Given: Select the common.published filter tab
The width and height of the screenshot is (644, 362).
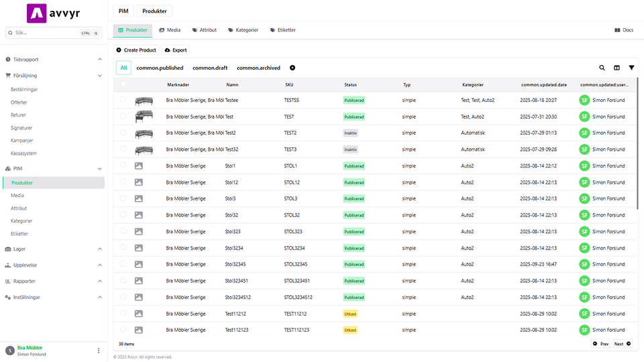Looking at the screenshot, I should tap(160, 68).
